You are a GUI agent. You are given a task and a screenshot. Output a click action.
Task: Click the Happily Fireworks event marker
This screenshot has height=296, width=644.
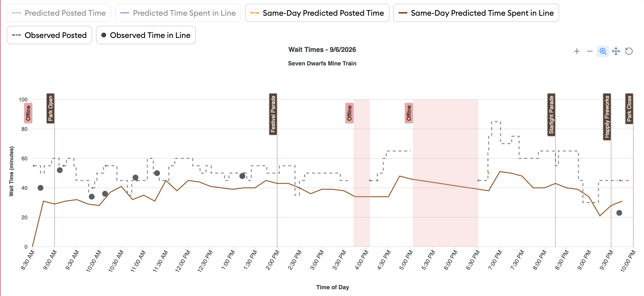(607, 117)
